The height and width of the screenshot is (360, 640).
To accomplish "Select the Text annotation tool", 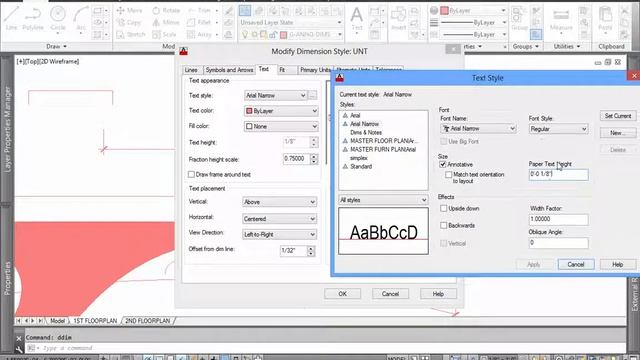I will [357, 18].
